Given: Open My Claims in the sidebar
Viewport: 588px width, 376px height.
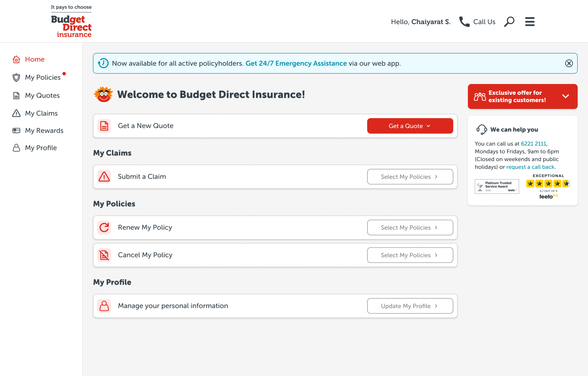Looking at the screenshot, I should (x=41, y=113).
